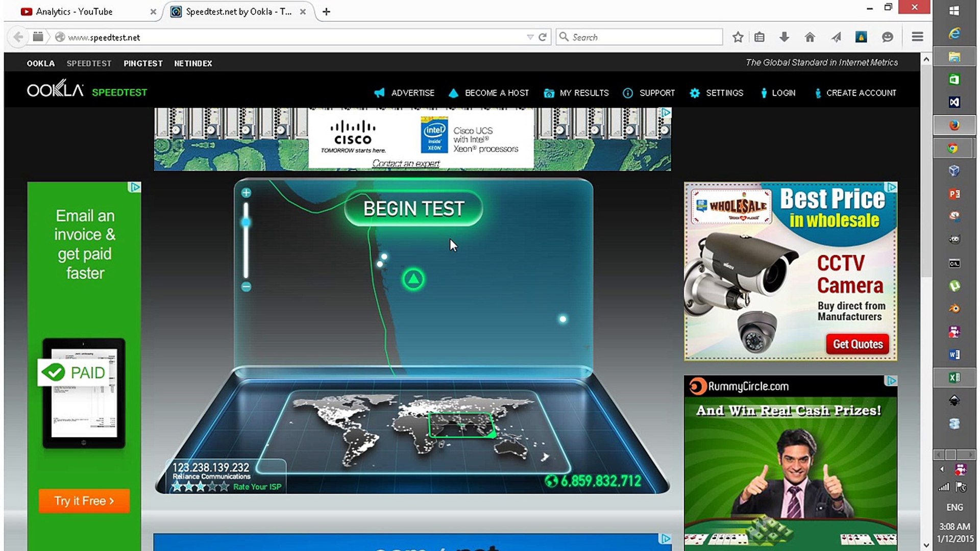Click the BEGIN TEST button
Viewport: 980px width, 551px height.
point(413,209)
